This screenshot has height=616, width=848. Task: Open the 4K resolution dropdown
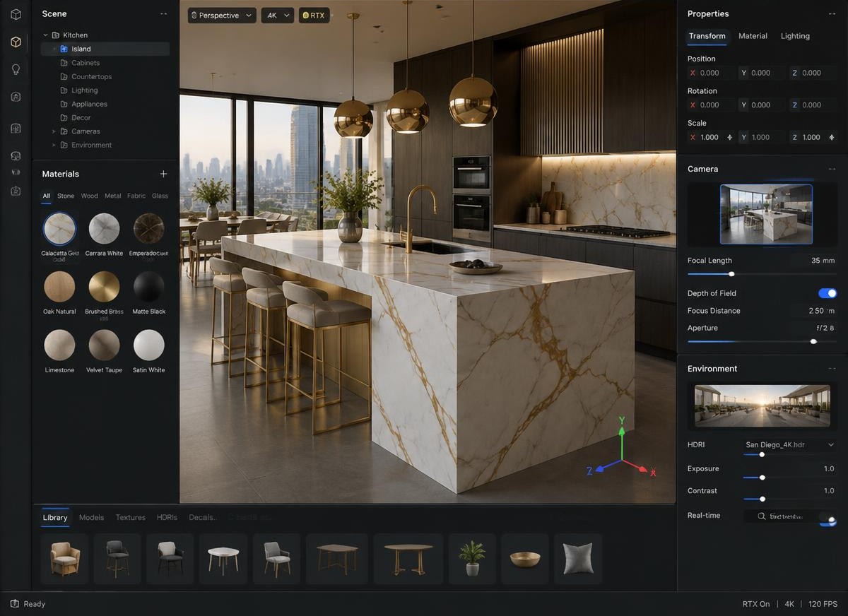(278, 16)
